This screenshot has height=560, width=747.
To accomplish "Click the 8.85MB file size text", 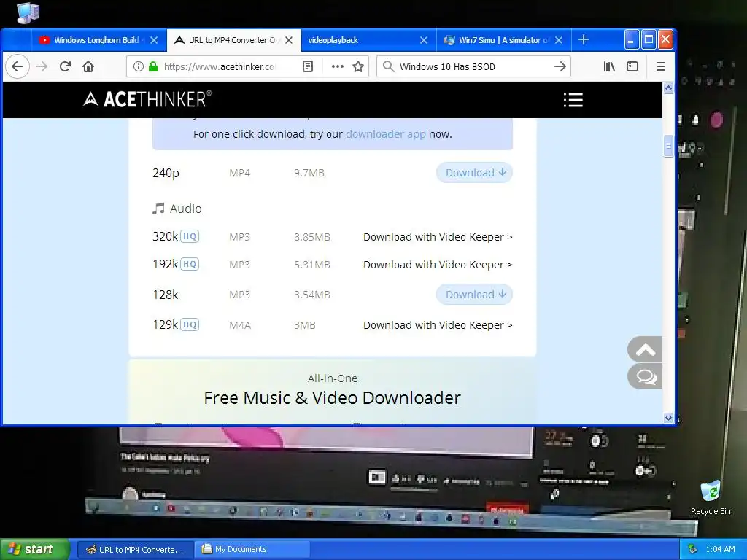I will (x=312, y=237).
